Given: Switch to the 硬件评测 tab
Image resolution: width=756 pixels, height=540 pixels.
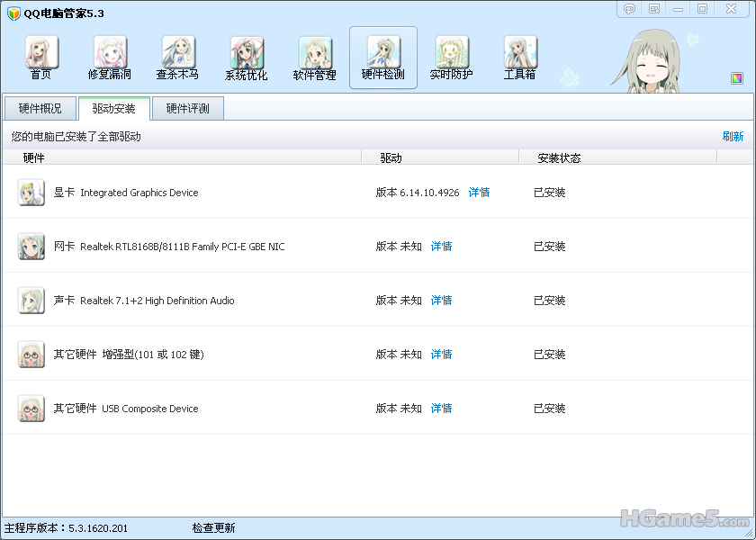Looking at the screenshot, I should click(x=187, y=109).
